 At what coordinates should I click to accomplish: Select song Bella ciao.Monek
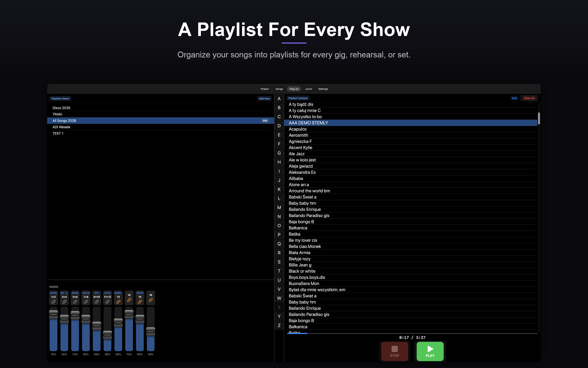(411, 246)
